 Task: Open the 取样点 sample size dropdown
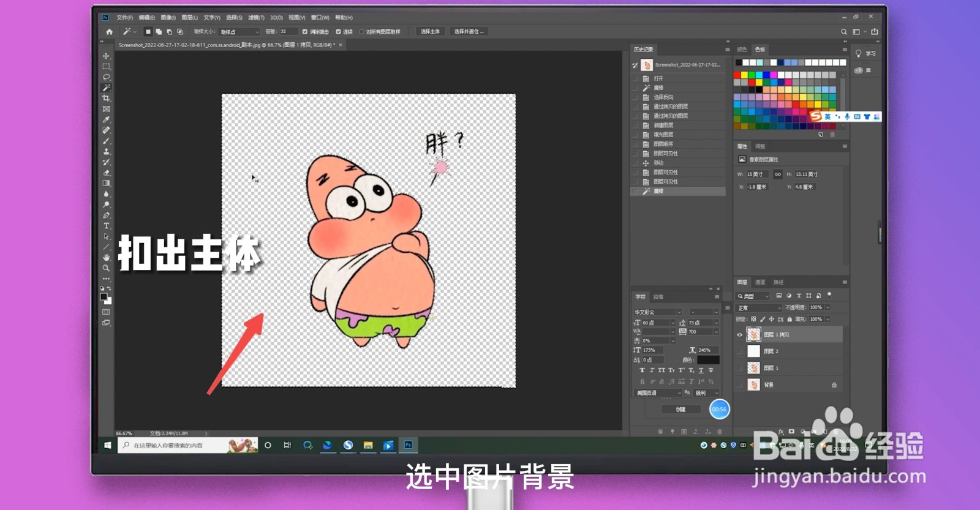(239, 32)
